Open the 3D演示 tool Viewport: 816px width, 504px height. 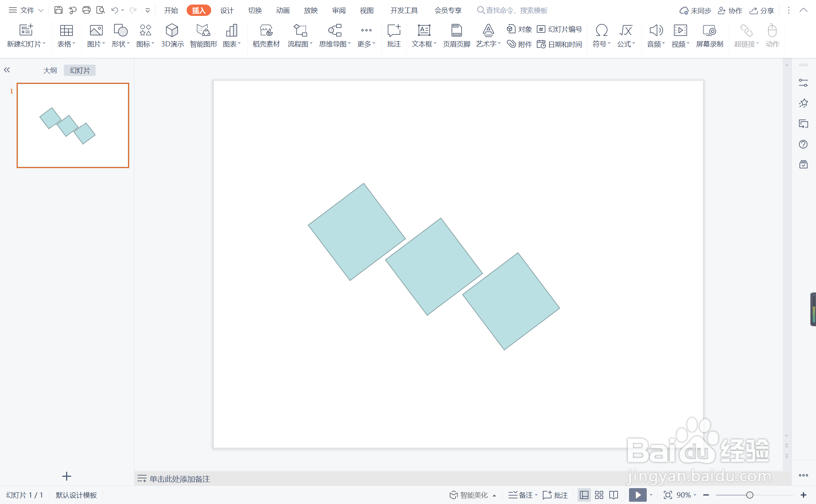pyautogui.click(x=172, y=36)
